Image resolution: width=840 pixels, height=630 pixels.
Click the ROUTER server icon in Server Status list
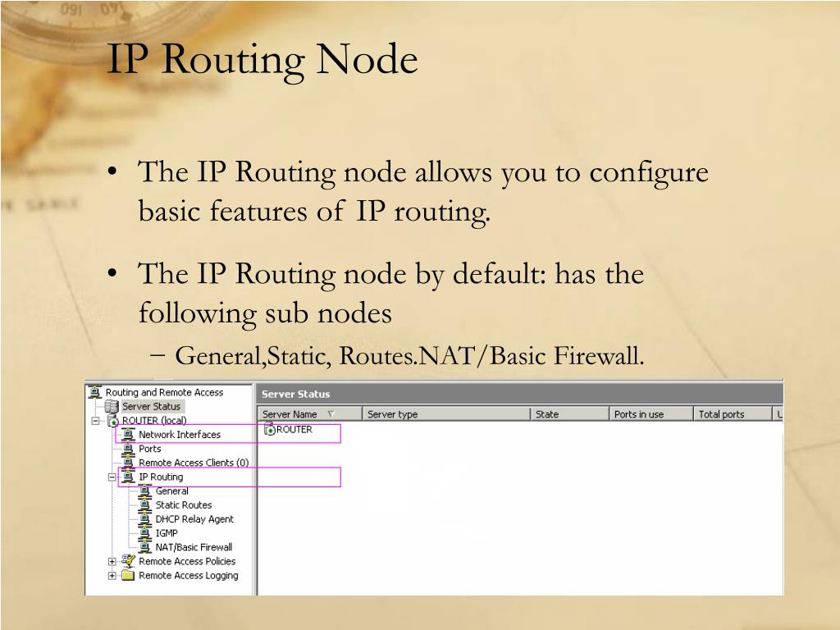(269, 430)
